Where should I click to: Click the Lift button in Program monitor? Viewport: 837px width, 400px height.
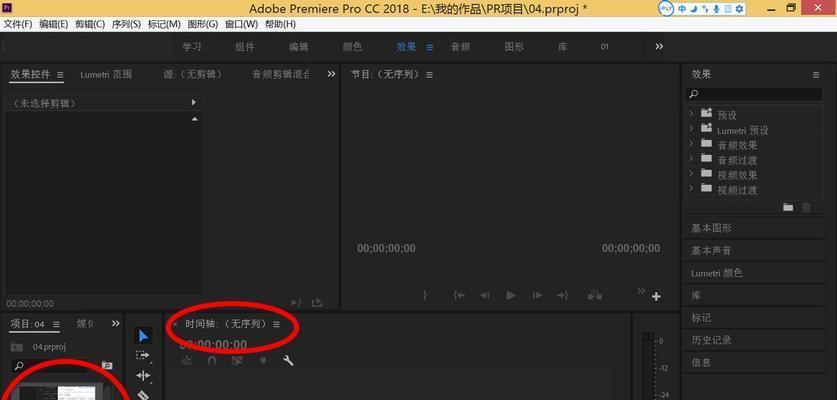(x=595, y=295)
